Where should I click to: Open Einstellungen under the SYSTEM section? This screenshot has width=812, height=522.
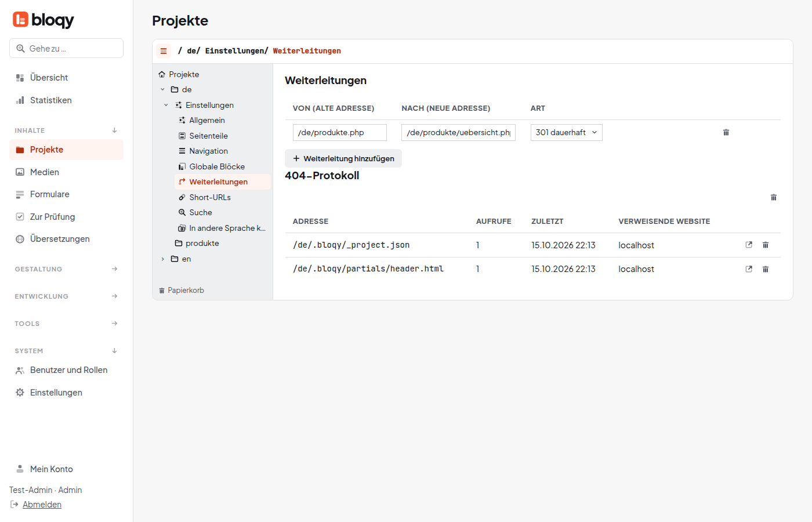66,393
